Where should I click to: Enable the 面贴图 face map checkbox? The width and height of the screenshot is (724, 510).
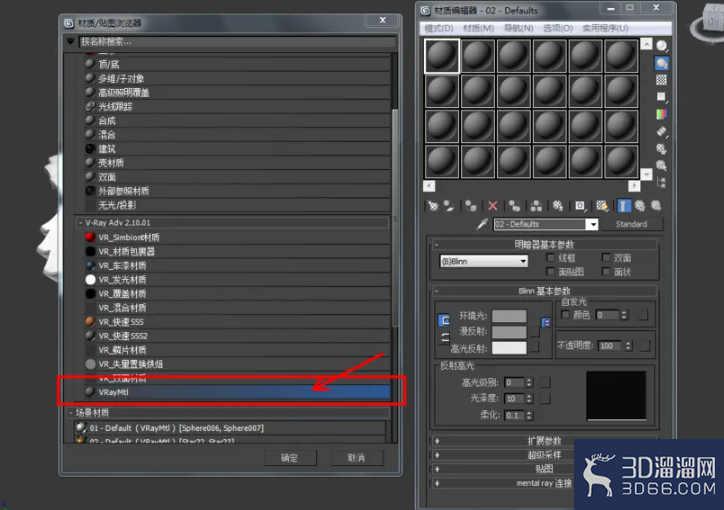coord(550,271)
